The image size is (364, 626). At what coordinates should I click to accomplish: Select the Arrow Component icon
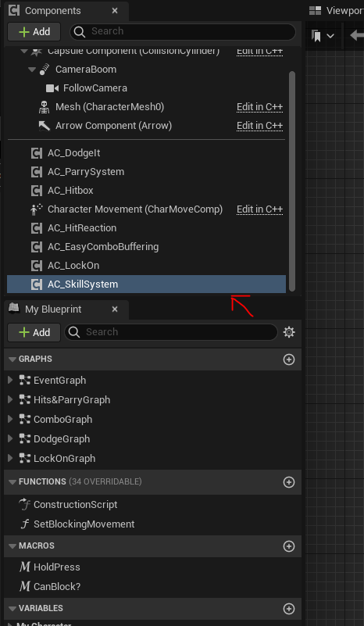tap(44, 126)
